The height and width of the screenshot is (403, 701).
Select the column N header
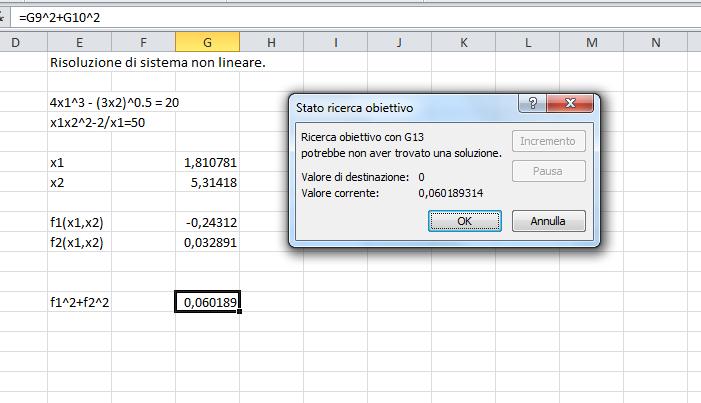tap(655, 42)
